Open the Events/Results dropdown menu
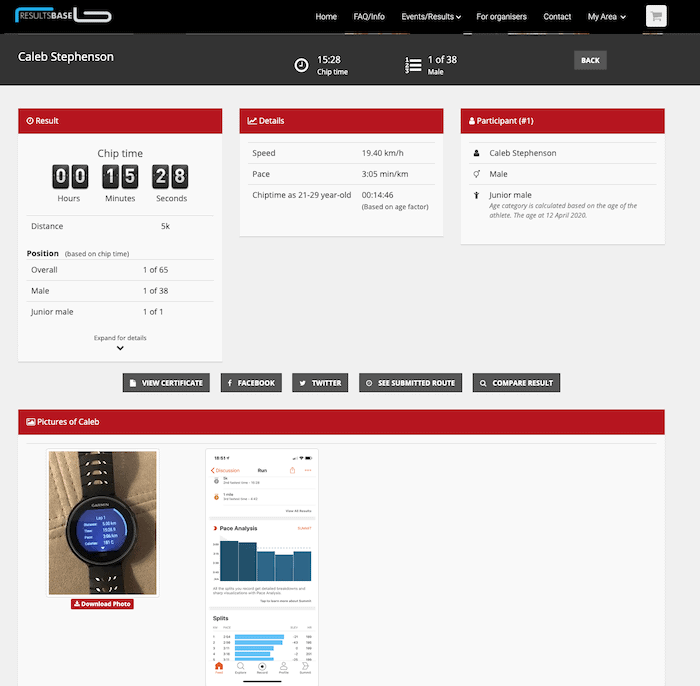 431,17
